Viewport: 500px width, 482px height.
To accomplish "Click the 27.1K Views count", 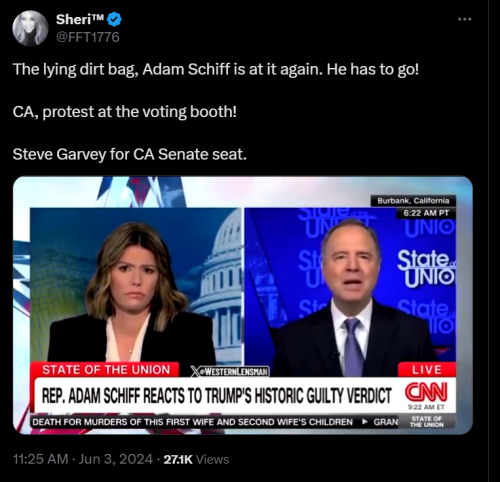I will pyautogui.click(x=196, y=459).
